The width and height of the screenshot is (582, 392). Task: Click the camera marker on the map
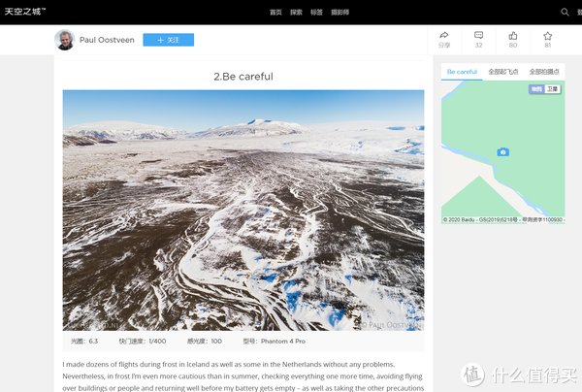(x=502, y=151)
